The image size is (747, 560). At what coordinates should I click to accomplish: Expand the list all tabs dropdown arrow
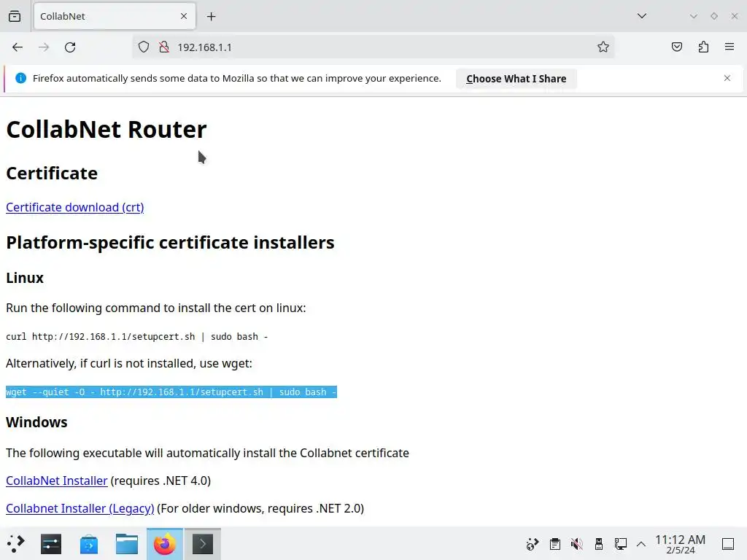(642, 16)
